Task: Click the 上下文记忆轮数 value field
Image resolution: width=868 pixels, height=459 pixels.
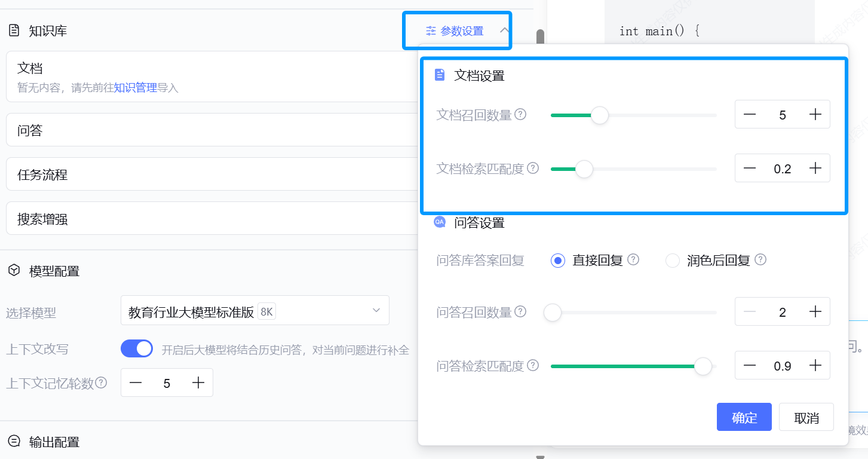Action: tap(167, 383)
